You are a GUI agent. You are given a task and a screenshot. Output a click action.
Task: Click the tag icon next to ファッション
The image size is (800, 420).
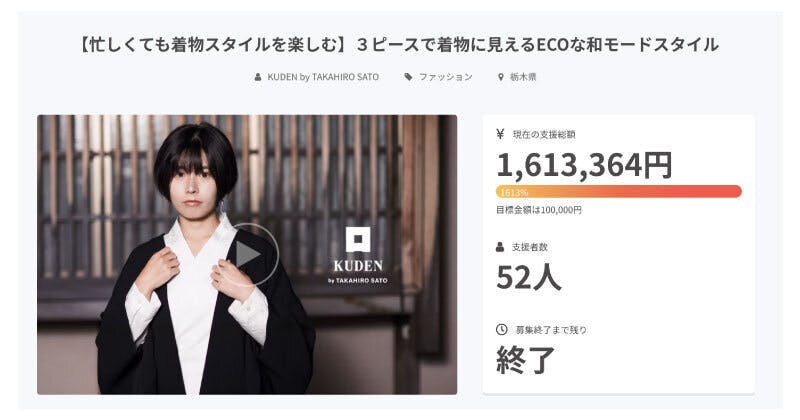pos(408,77)
